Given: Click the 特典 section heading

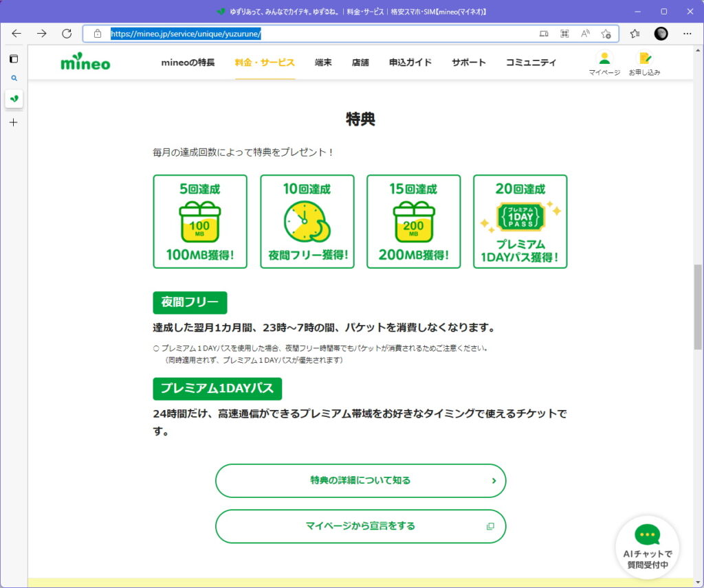Looking at the screenshot, I should 360,119.
